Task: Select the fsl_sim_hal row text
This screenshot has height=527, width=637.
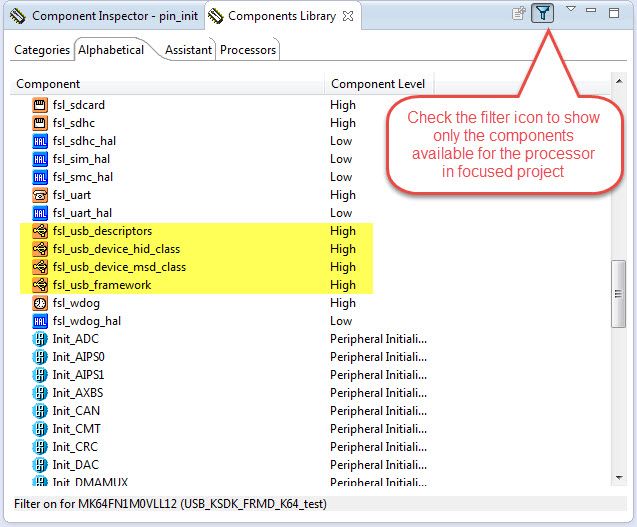Action: coord(81,159)
